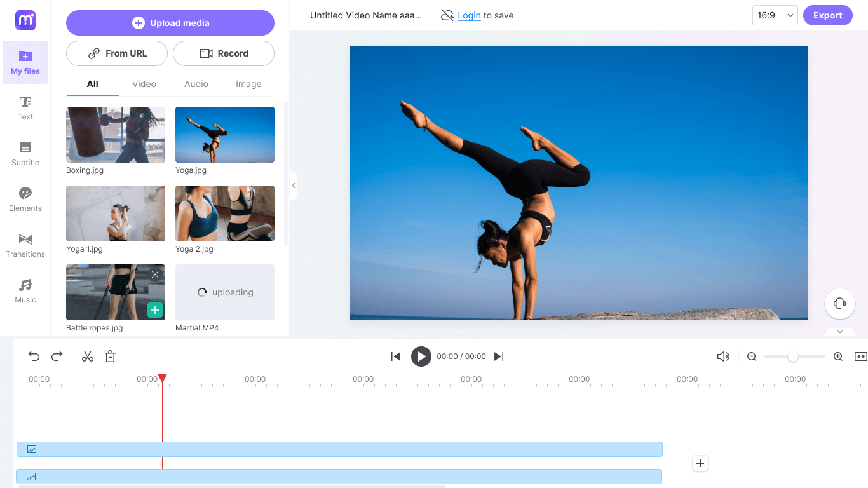Image resolution: width=868 pixels, height=488 pixels.
Task: Open the Music sidebar panel
Action: tap(25, 291)
